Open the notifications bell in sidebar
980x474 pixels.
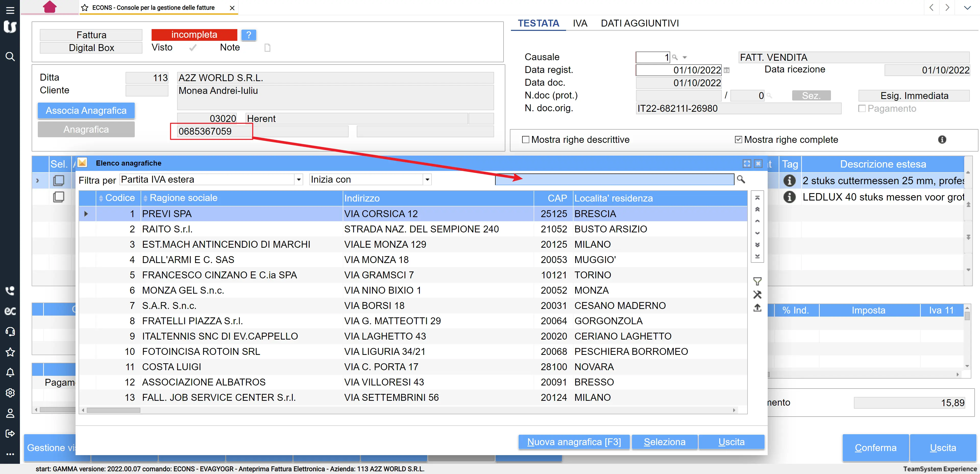coord(10,372)
